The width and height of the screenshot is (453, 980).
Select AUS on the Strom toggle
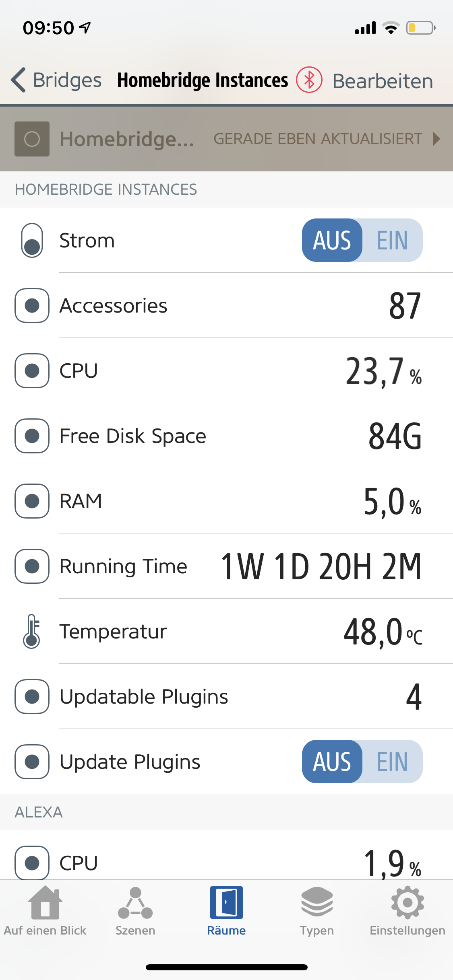(332, 241)
